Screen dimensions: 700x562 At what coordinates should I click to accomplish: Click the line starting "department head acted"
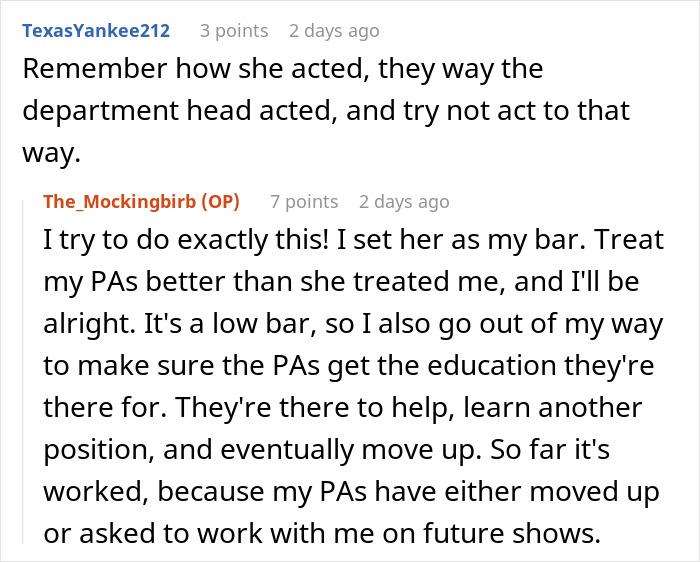click(326, 110)
